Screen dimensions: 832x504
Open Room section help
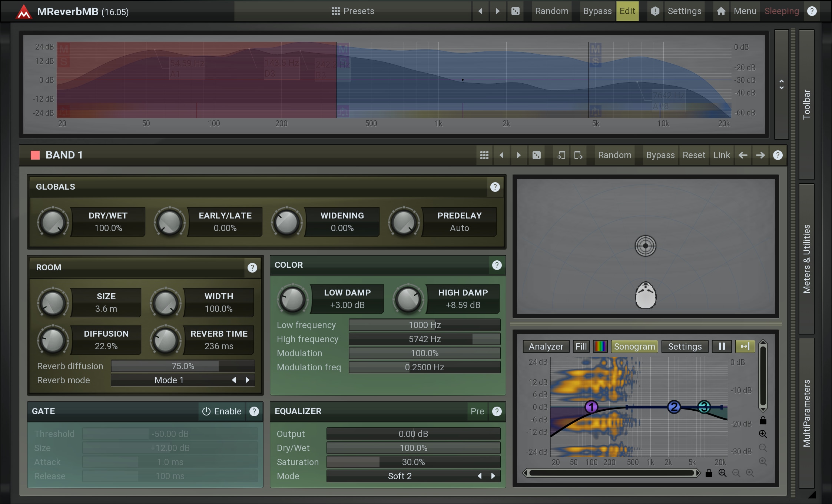point(252,268)
